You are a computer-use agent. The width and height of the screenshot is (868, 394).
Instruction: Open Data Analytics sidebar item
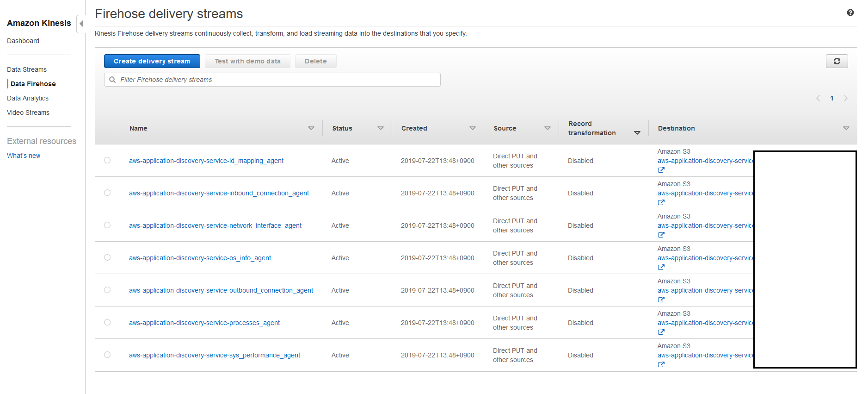coord(28,98)
